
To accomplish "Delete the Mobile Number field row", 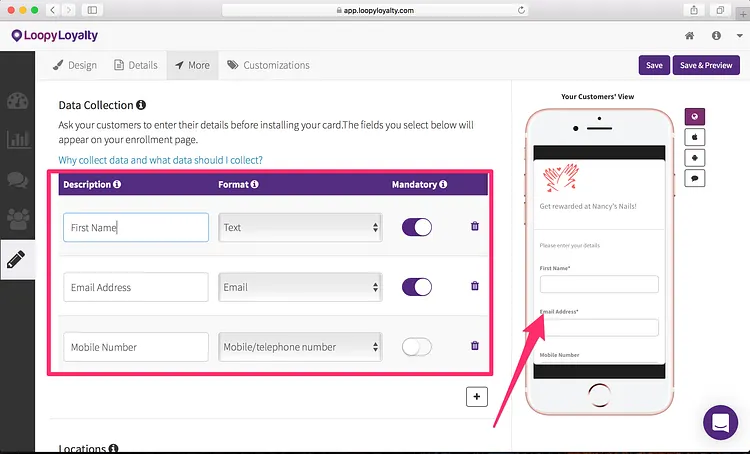I will tap(474, 346).
